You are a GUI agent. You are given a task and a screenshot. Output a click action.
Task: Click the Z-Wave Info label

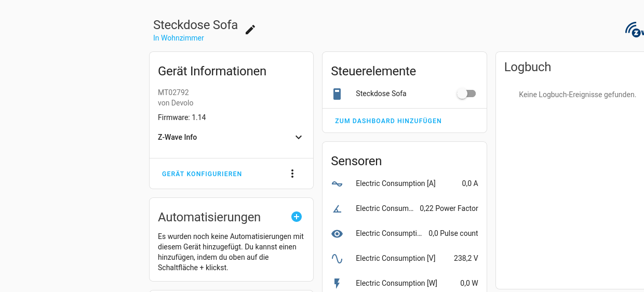(178, 137)
